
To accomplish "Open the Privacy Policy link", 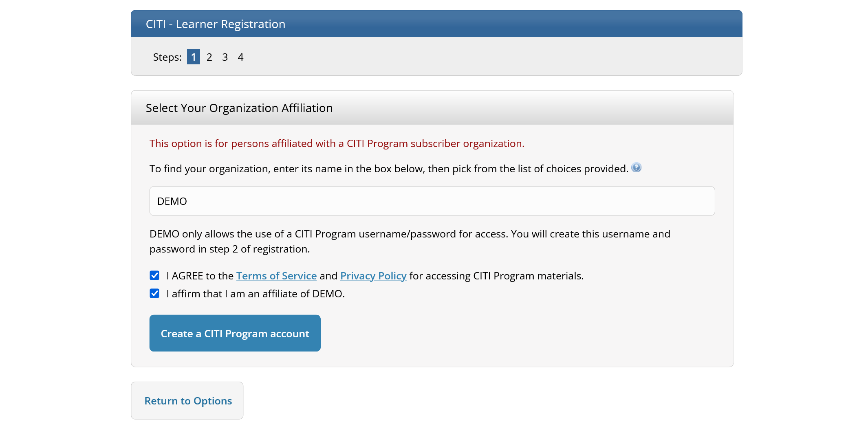I will (373, 276).
